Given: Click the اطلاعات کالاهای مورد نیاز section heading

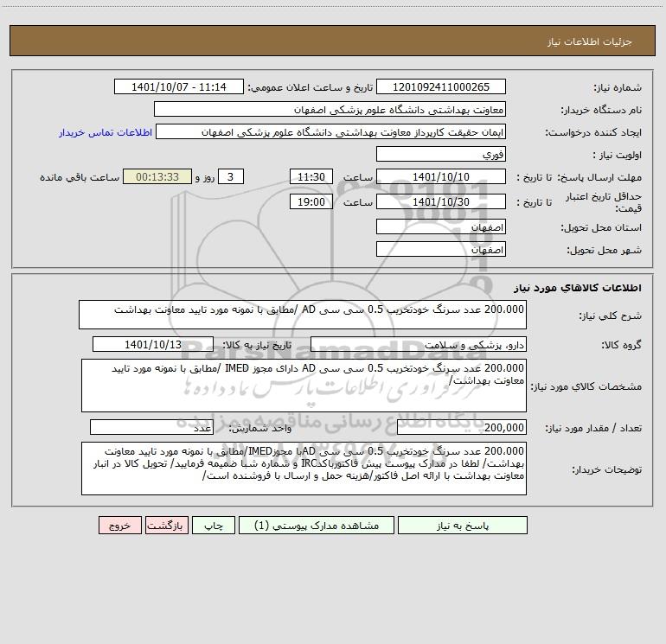Looking at the screenshot, I should click(578, 288).
